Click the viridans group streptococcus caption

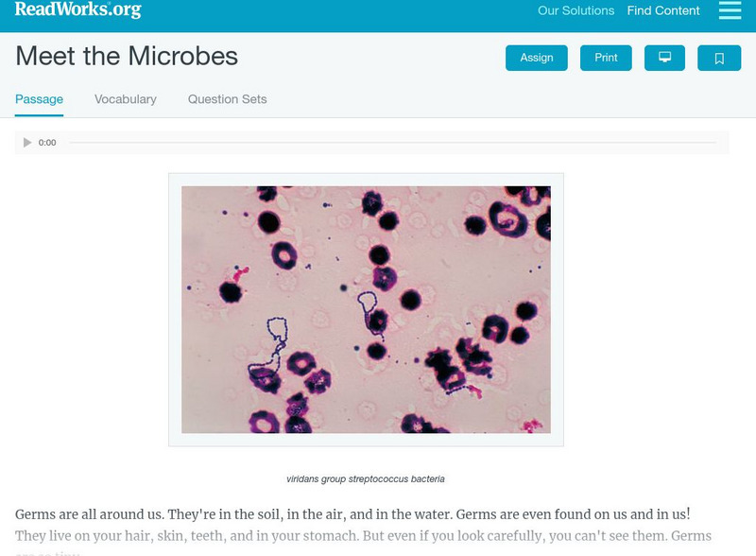[x=366, y=479]
